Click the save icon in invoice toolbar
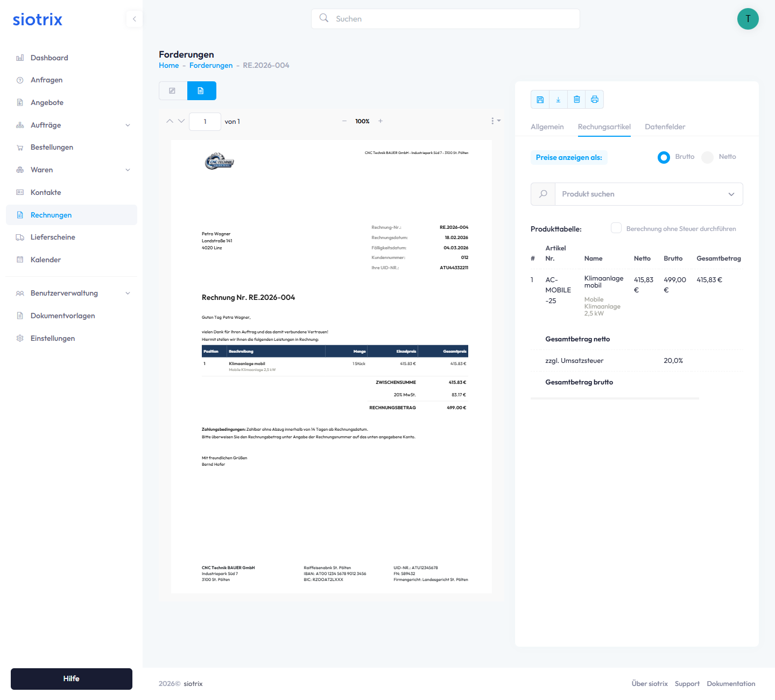The height and width of the screenshot is (700, 775). [x=540, y=100]
